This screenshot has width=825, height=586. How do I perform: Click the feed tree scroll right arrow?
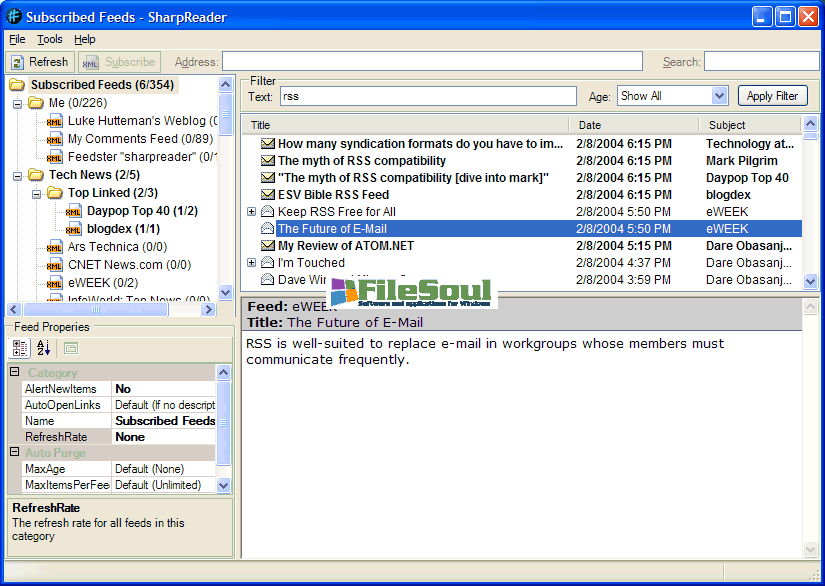pyautogui.click(x=208, y=309)
